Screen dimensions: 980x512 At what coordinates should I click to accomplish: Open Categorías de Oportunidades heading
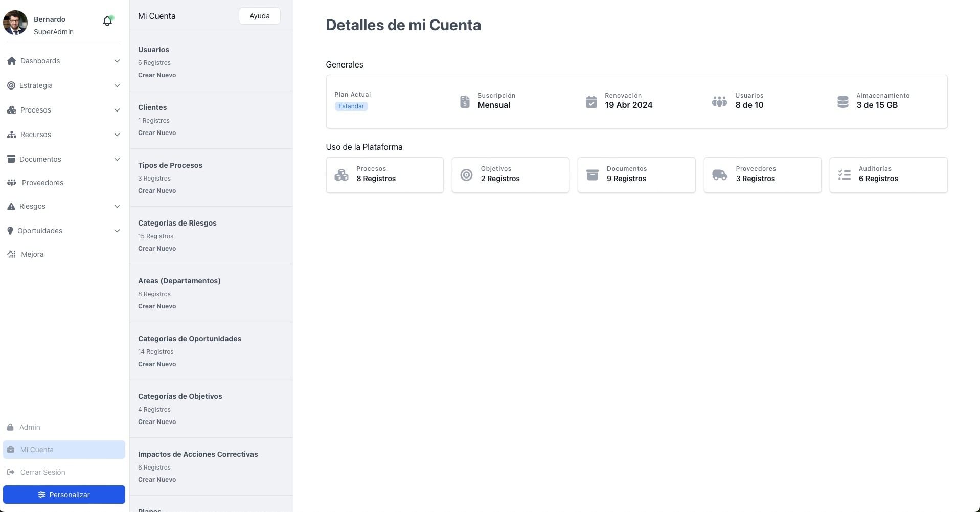coord(190,339)
